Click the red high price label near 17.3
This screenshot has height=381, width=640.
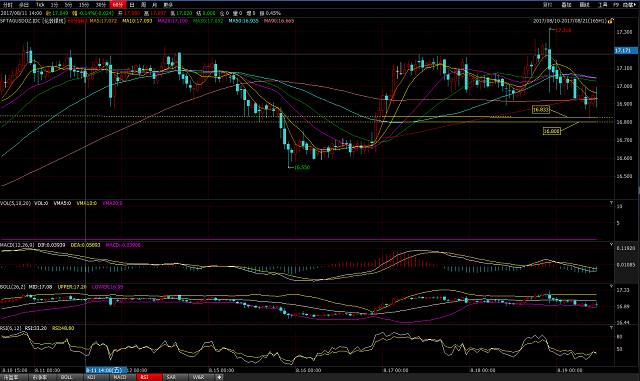(x=563, y=30)
